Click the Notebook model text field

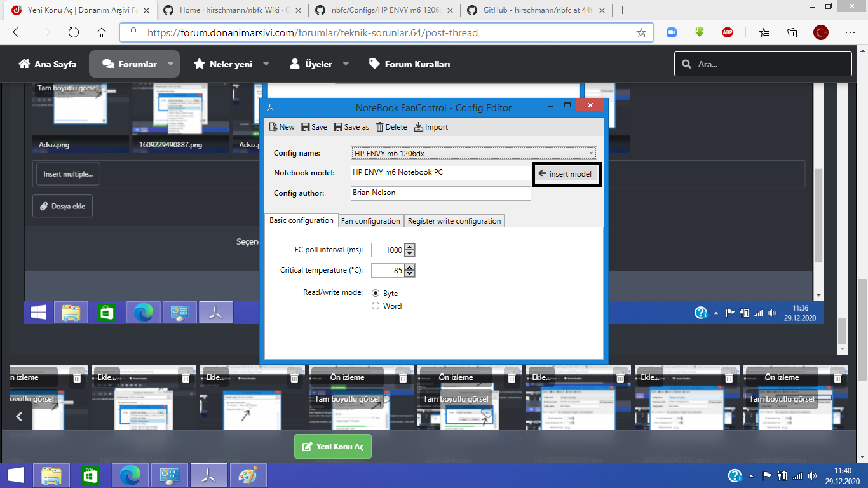coord(440,173)
